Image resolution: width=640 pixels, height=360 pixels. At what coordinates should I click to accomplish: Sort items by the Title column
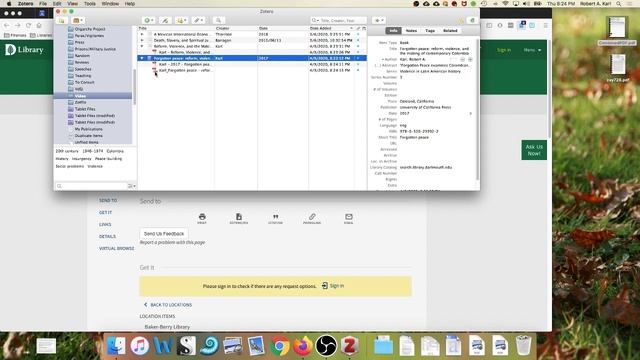tap(176, 29)
